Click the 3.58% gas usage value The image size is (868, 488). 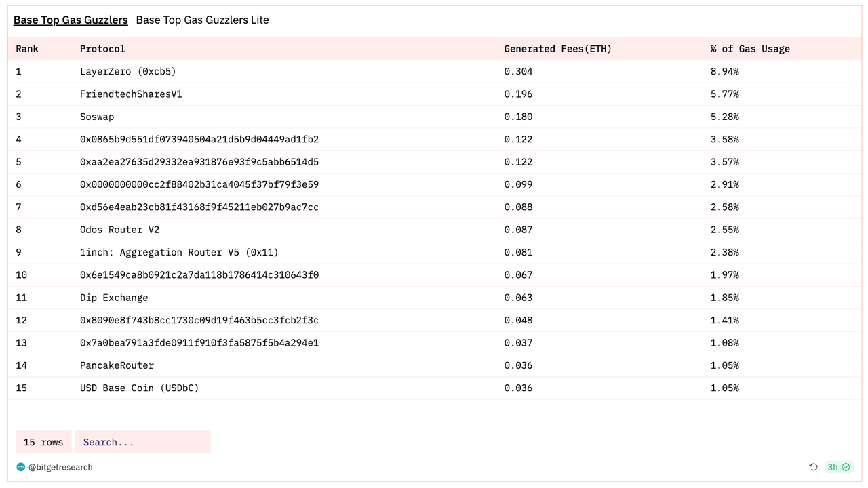[x=725, y=139]
